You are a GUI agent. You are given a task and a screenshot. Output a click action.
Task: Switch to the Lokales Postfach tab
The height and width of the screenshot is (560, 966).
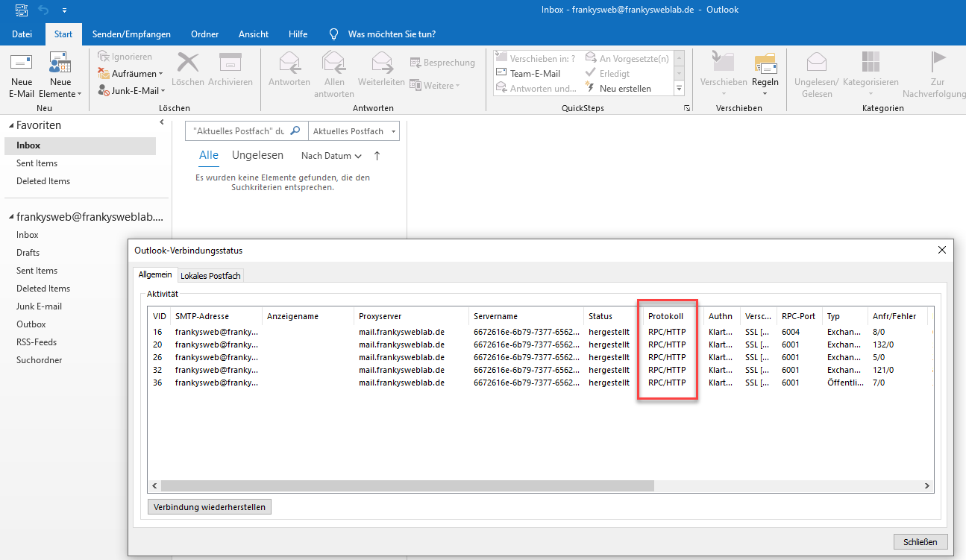click(210, 276)
